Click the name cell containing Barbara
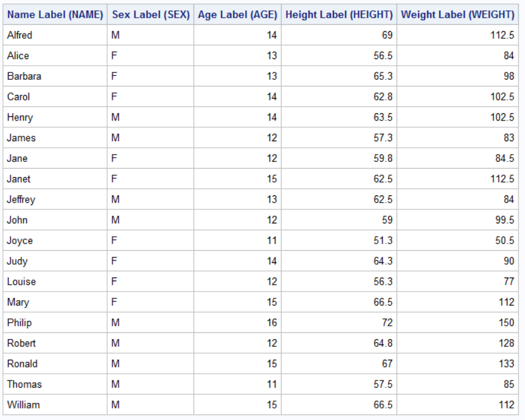 pyautogui.click(x=24, y=76)
